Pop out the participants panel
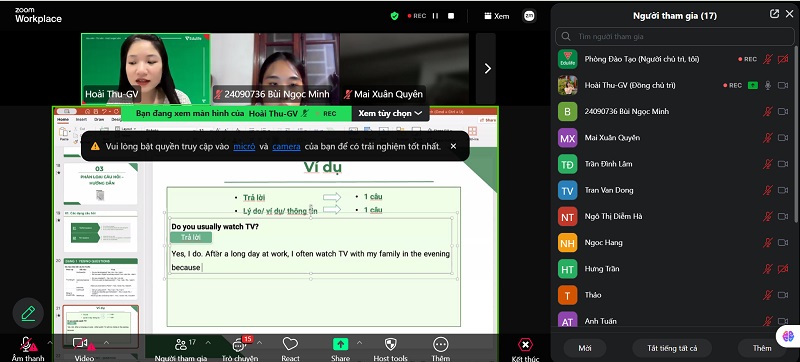The height and width of the screenshot is (362, 800). pos(774,14)
